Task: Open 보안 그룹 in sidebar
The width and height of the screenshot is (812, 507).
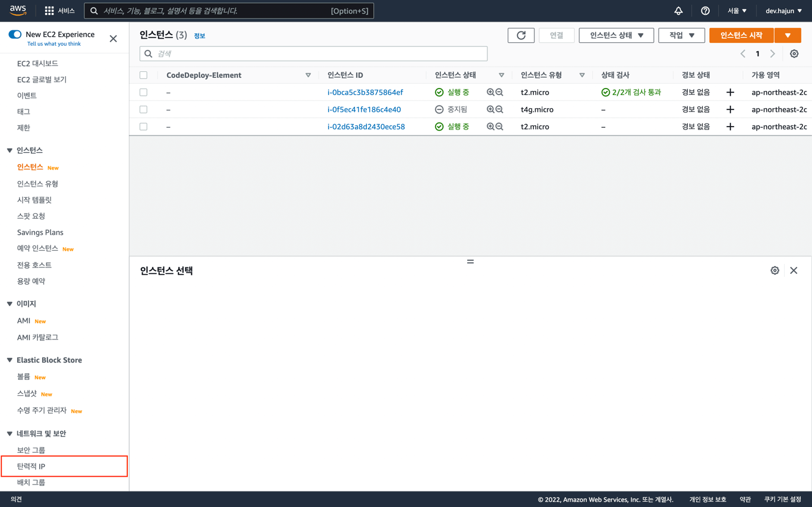Action: click(x=31, y=450)
